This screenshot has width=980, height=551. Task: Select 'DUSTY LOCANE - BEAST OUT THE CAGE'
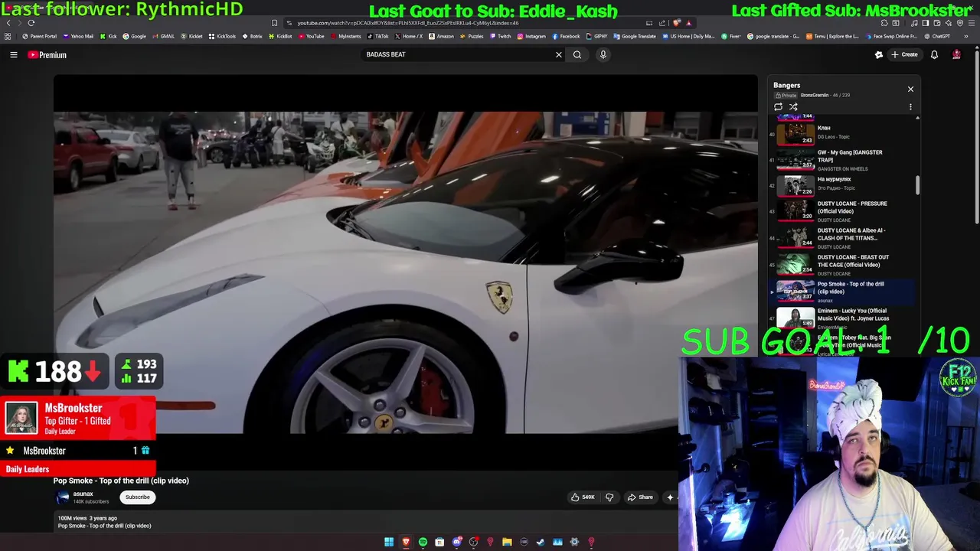pyautogui.click(x=842, y=264)
